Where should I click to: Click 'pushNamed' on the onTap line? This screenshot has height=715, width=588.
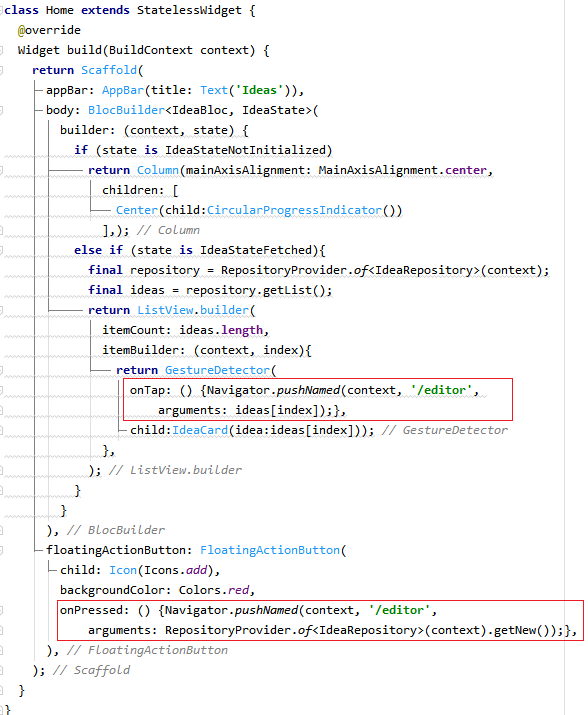point(308,390)
